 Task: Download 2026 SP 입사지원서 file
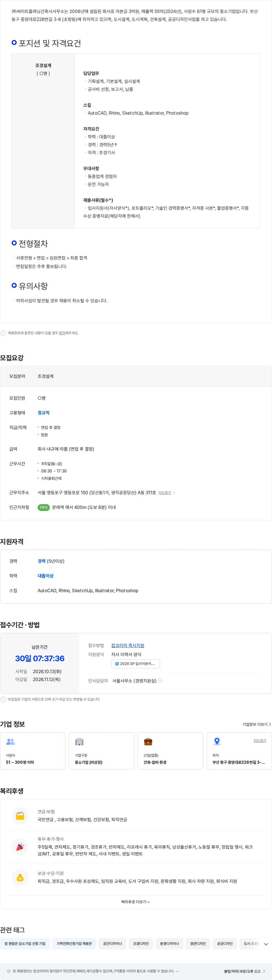(136, 664)
